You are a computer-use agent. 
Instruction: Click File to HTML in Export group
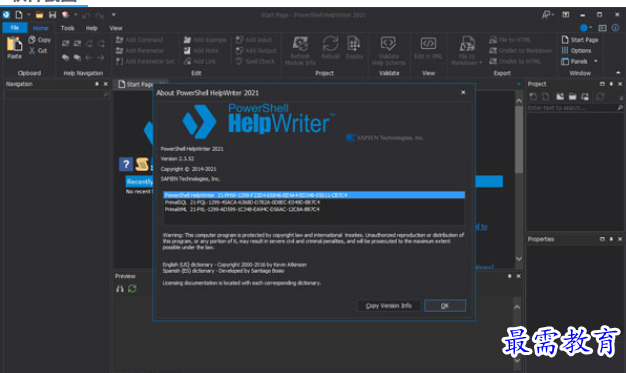[510, 40]
